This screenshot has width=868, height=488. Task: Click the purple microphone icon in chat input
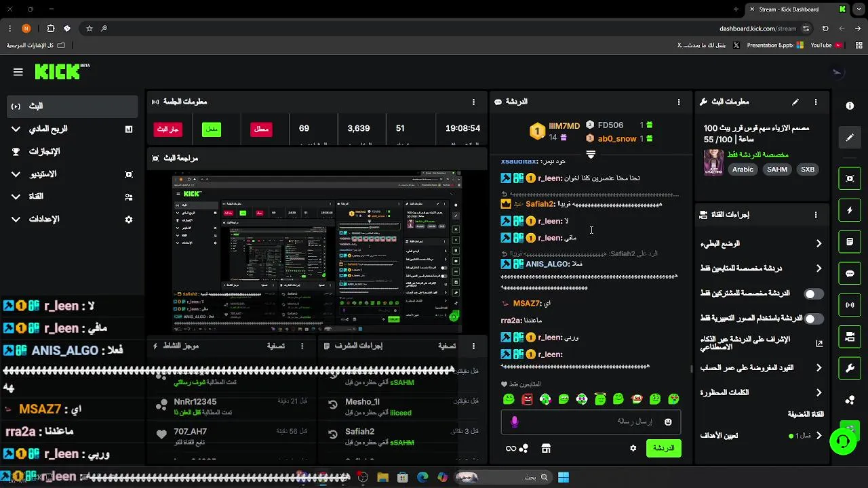pos(514,422)
